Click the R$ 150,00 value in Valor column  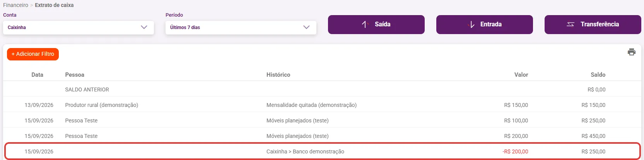point(516,105)
